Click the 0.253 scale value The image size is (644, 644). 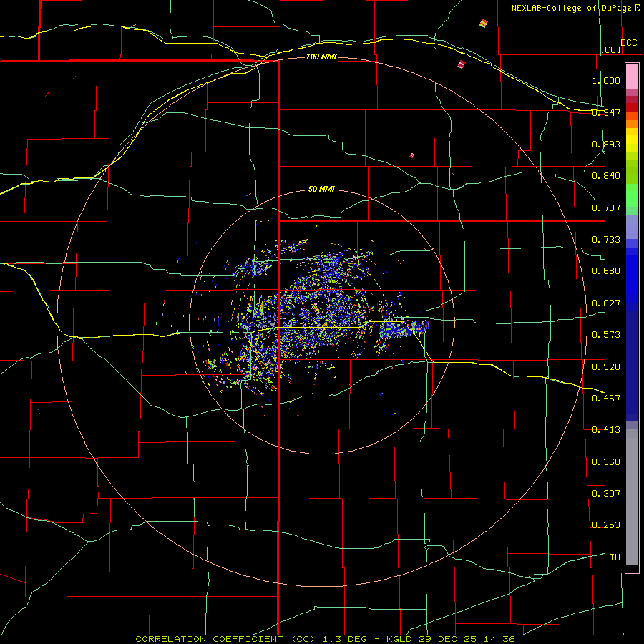pyautogui.click(x=606, y=525)
